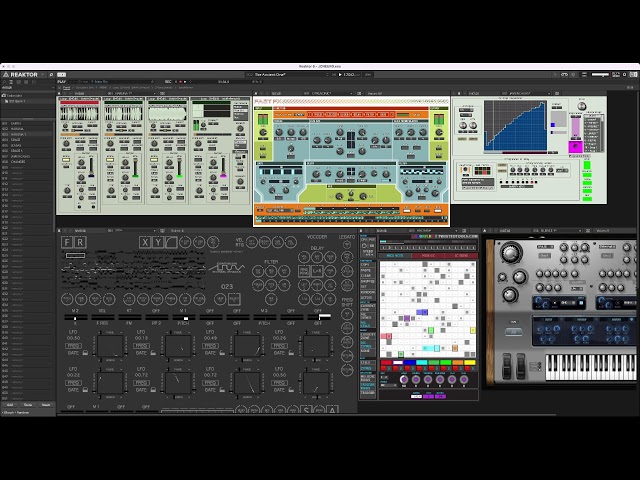The width and height of the screenshot is (640, 480).
Task: Click the pitch wheel on silver synth
Action: point(507,365)
